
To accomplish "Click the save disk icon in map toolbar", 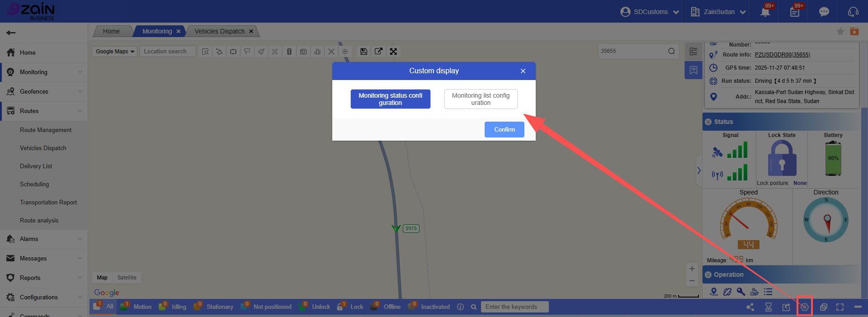I will pos(363,52).
